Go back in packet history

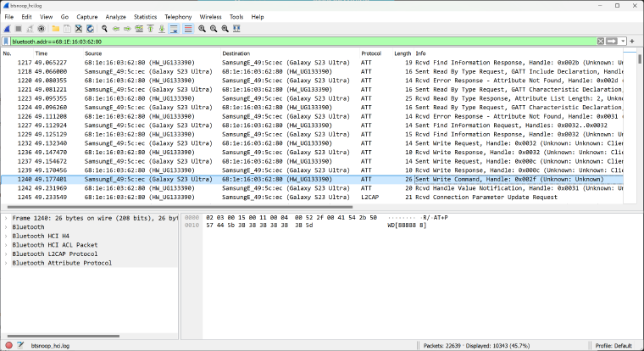point(116,29)
